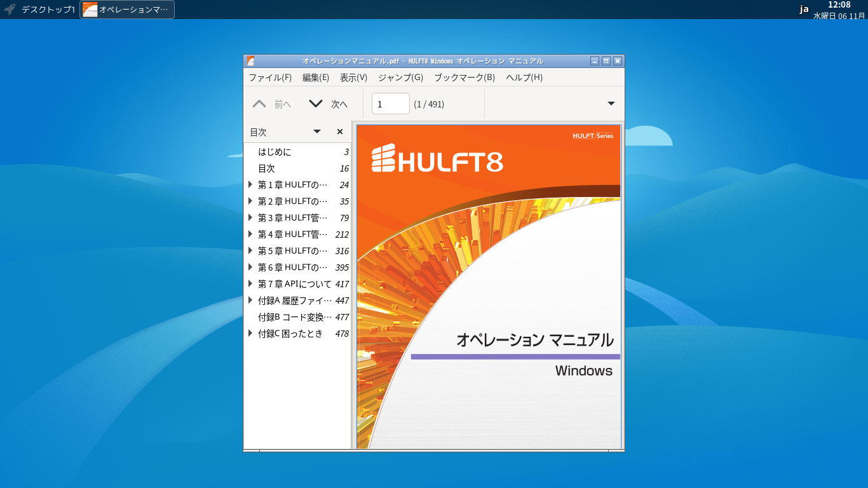Maximize the PDF viewer window

(606, 61)
